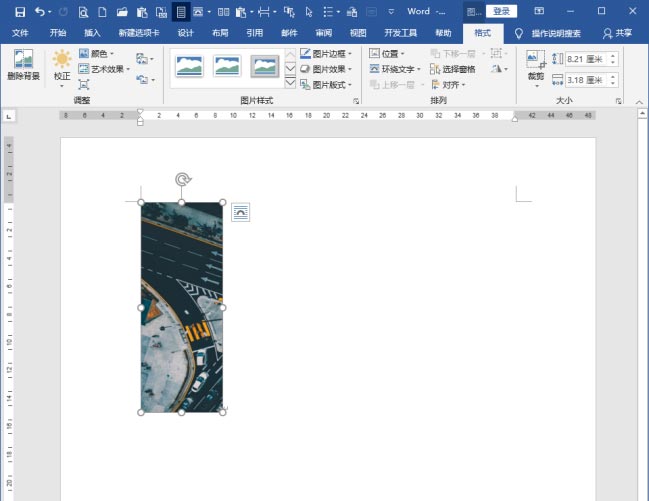Open the Selection Pane (选择窗格)

tap(452, 70)
